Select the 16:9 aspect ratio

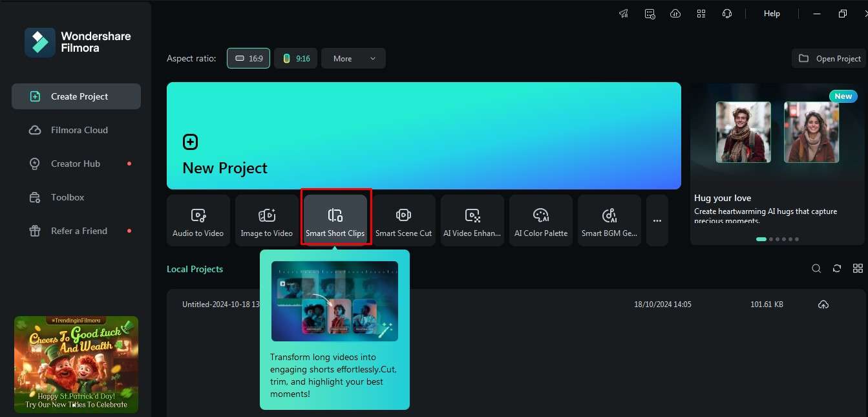248,58
